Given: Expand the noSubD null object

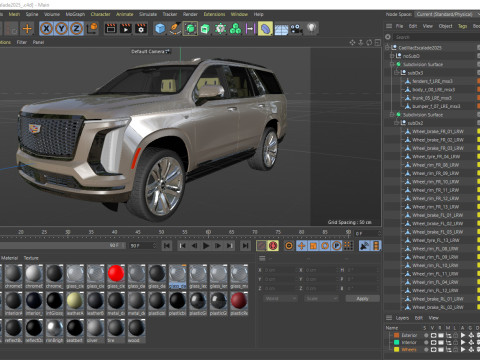Looking at the screenshot, I should [392, 56].
